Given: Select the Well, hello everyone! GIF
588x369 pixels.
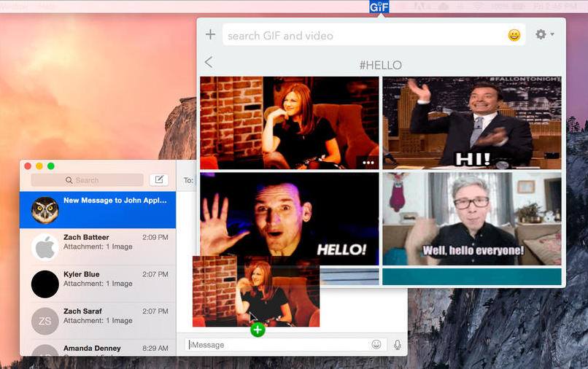Looking at the screenshot, I should click(x=472, y=219).
